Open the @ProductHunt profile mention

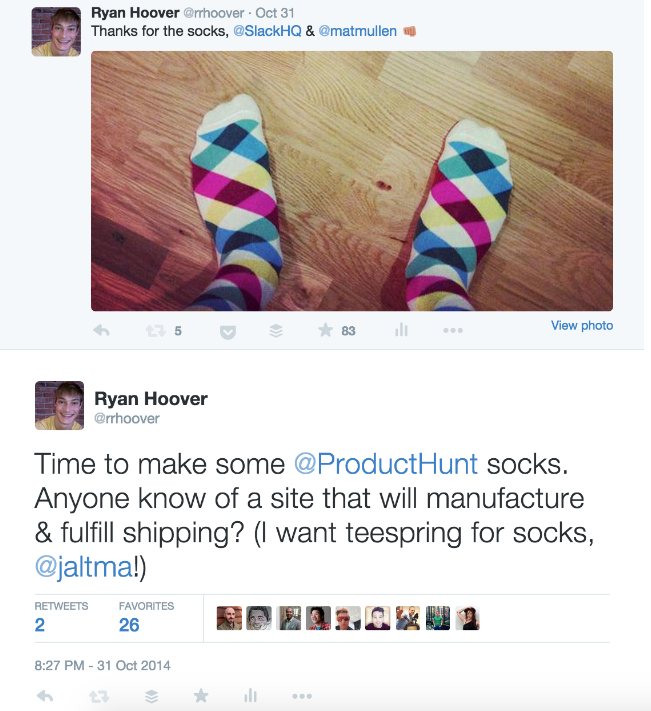click(386, 464)
